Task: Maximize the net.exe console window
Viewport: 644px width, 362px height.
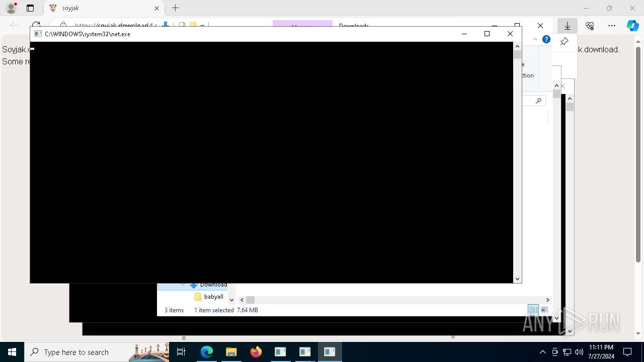Action: point(487,34)
